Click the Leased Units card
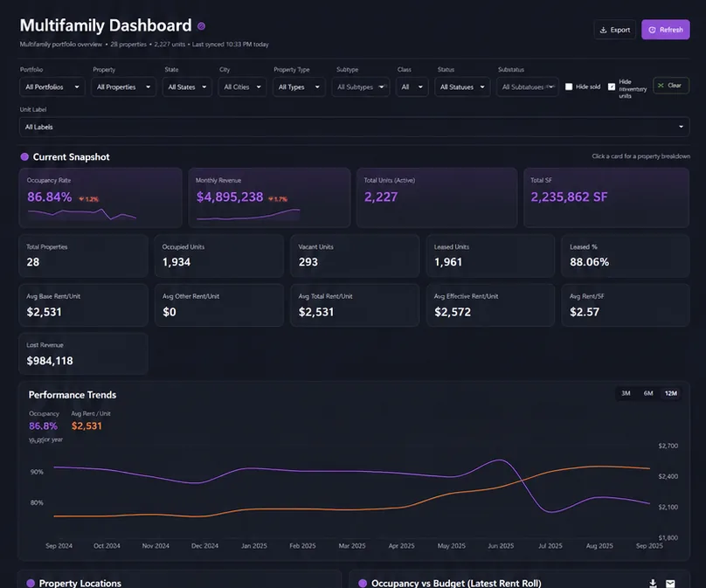The width and height of the screenshot is (706, 588). [x=490, y=256]
